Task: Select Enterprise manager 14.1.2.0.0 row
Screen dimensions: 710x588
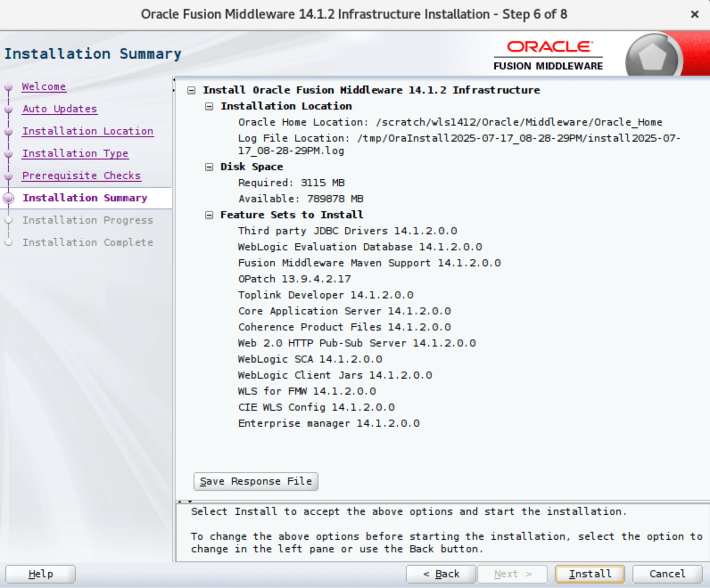Action: 329,424
